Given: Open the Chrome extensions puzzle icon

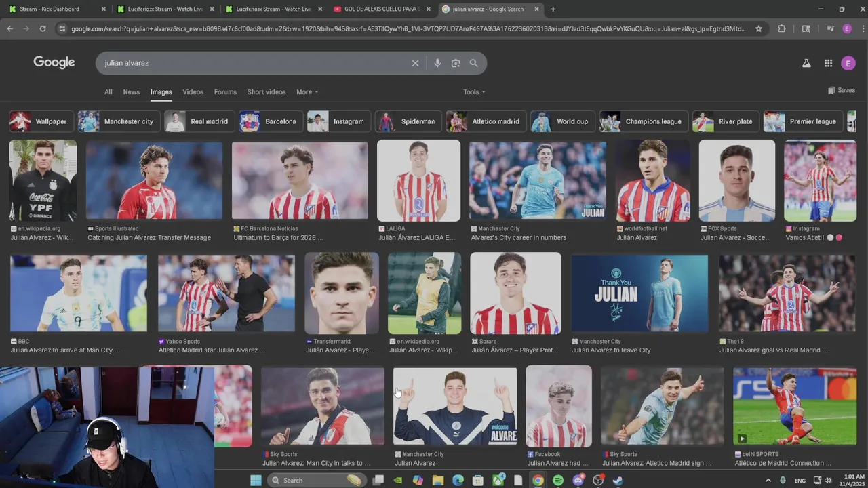Looking at the screenshot, I should [782, 28].
